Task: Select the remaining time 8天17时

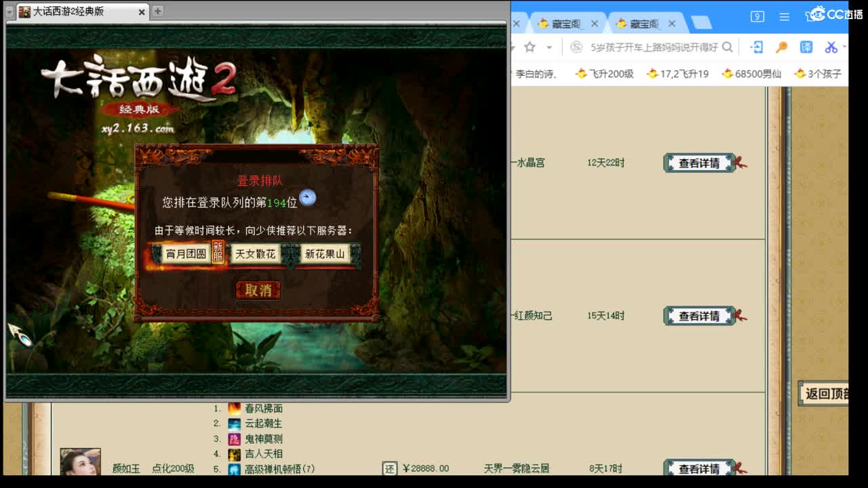Action: tap(606, 468)
